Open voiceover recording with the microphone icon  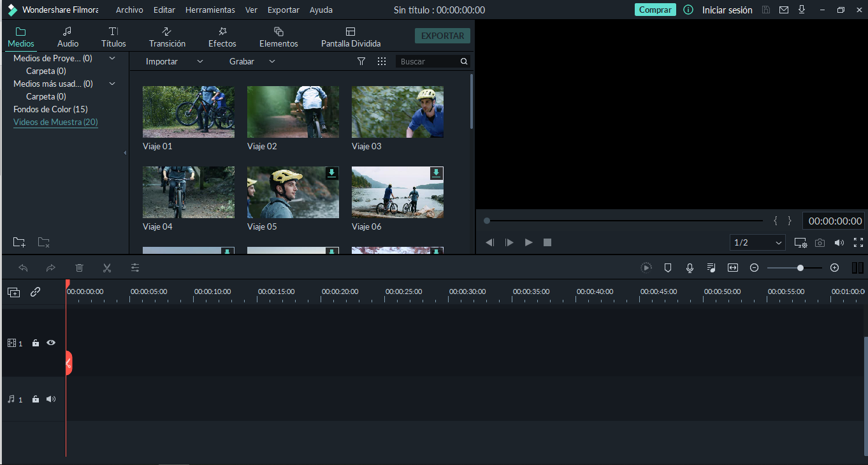point(690,268)
